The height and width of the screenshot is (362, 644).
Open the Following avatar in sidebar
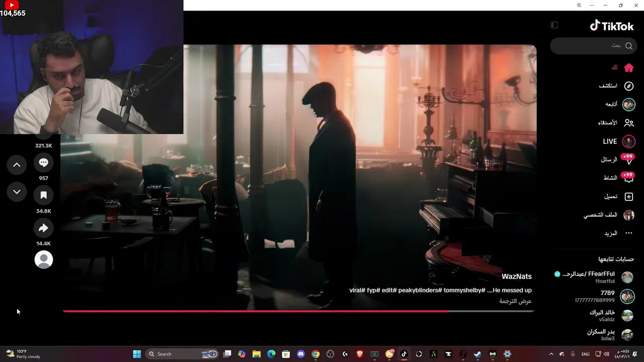click(628, 104)
